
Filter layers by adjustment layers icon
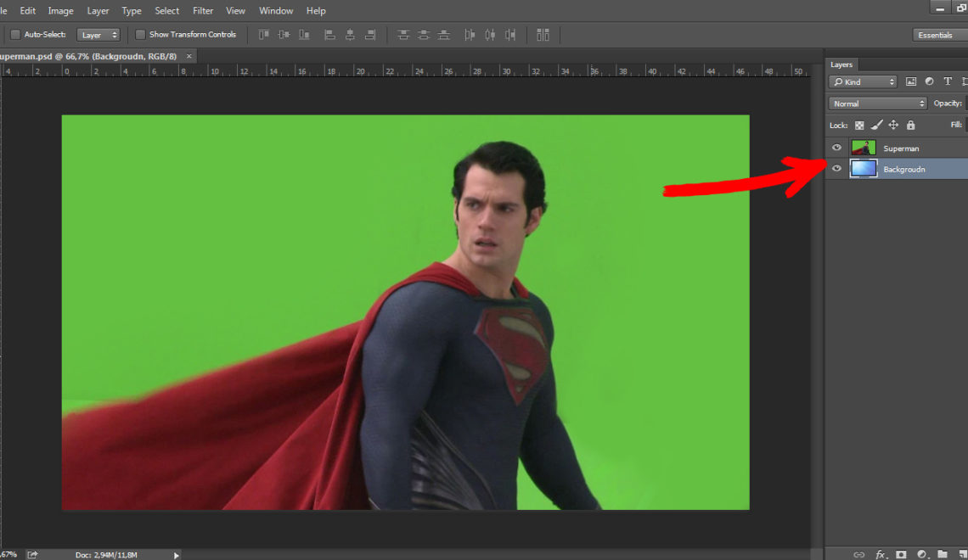pos(929,81)
